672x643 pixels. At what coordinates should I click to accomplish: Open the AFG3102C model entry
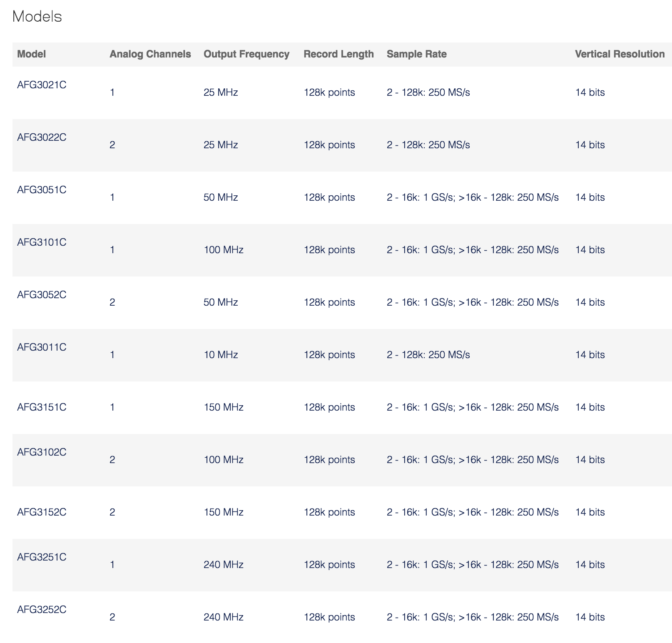42,452
